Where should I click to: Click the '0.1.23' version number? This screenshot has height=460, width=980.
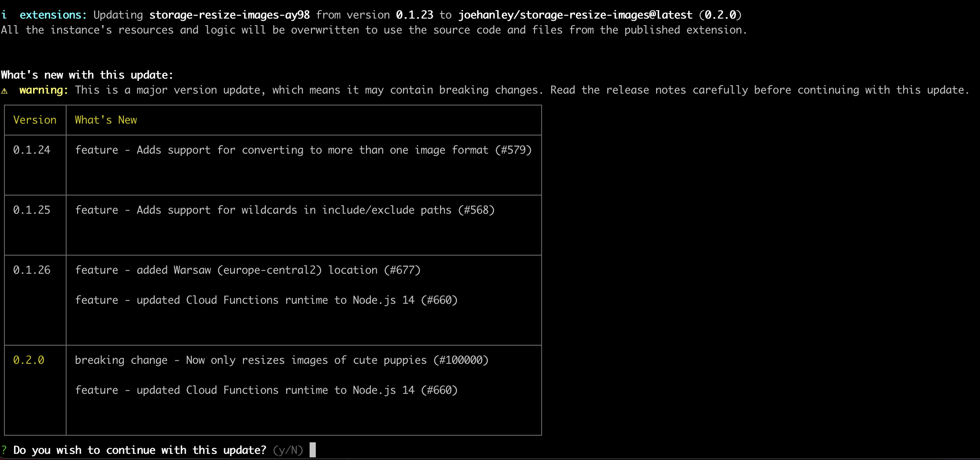point(415,15)
